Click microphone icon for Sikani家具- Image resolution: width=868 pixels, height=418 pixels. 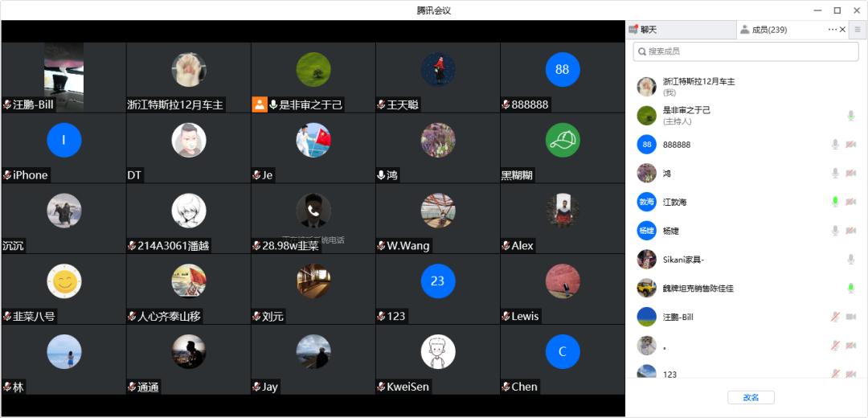pos(851,259)
